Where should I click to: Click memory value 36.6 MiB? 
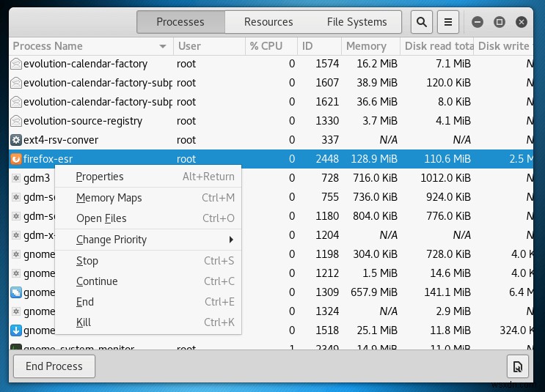[377, 102]
